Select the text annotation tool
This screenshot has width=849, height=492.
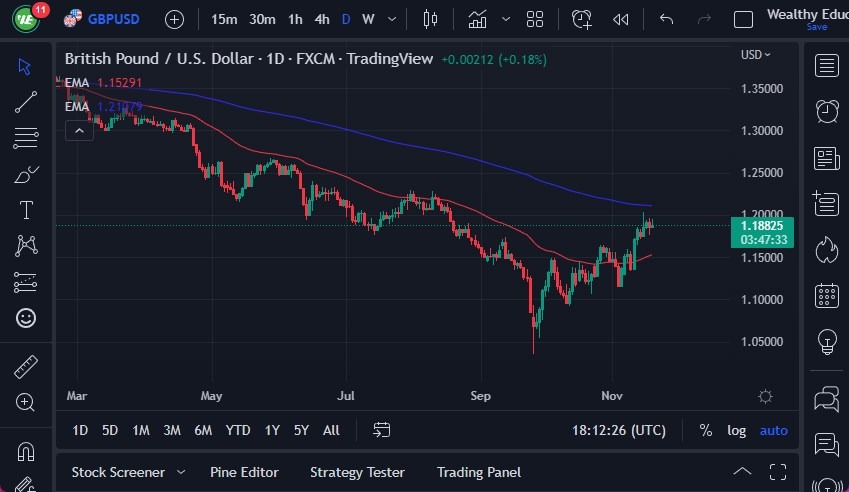(x=26, y=210)
